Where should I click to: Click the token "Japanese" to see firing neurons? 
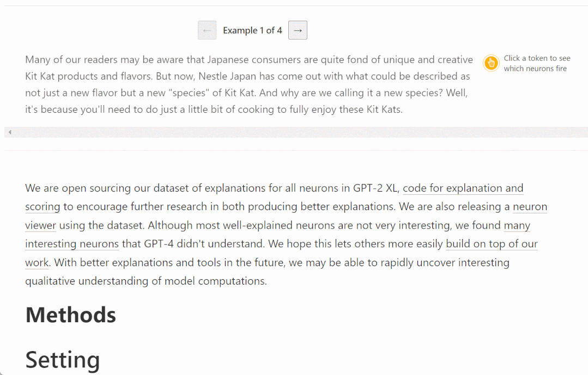(x=232, y=59)
